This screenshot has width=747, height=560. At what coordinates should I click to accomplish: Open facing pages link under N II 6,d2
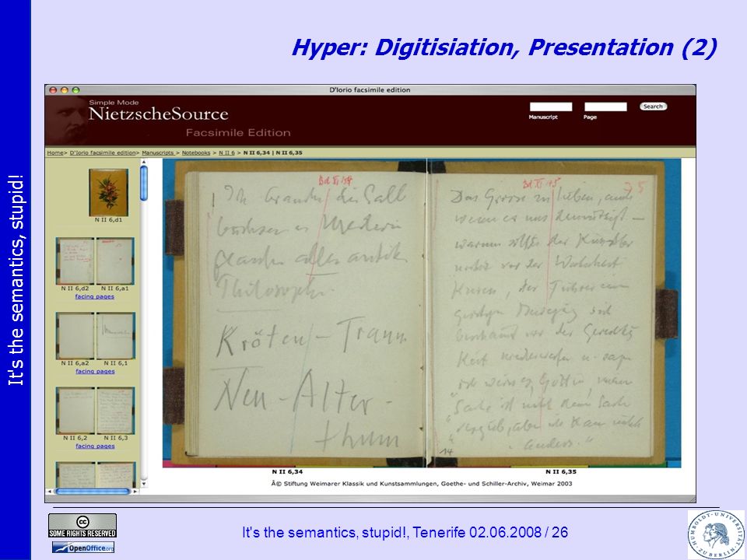pyautogui.click(x=95, y=296)
